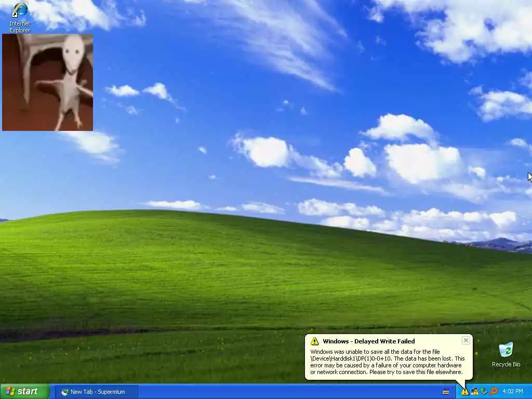This screenshot has height=399, width=532.
Task: Open the Internet Explorer desktop shortcut
Action: pyautogui.click(x=20, y=18)
